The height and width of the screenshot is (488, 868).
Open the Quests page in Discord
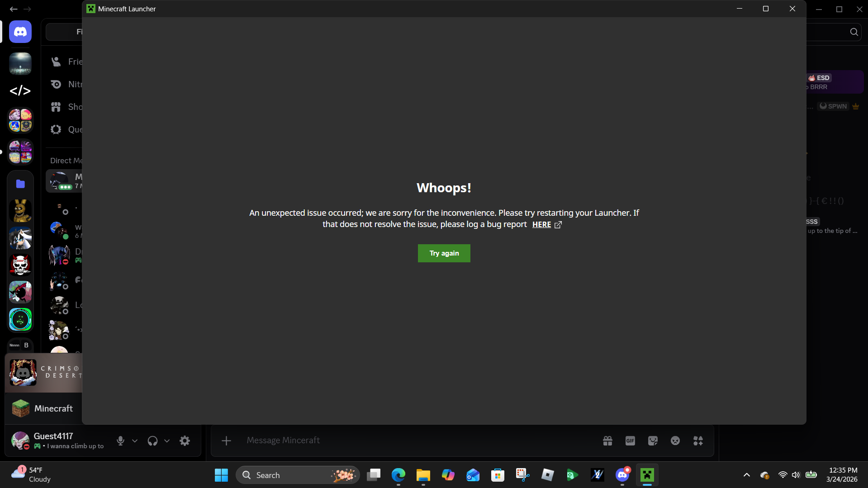point(66,129)
